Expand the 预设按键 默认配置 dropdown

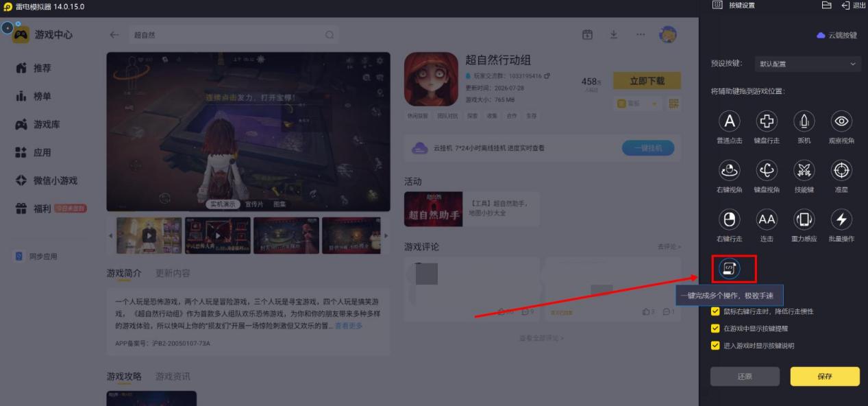click(x=806, y=64)
